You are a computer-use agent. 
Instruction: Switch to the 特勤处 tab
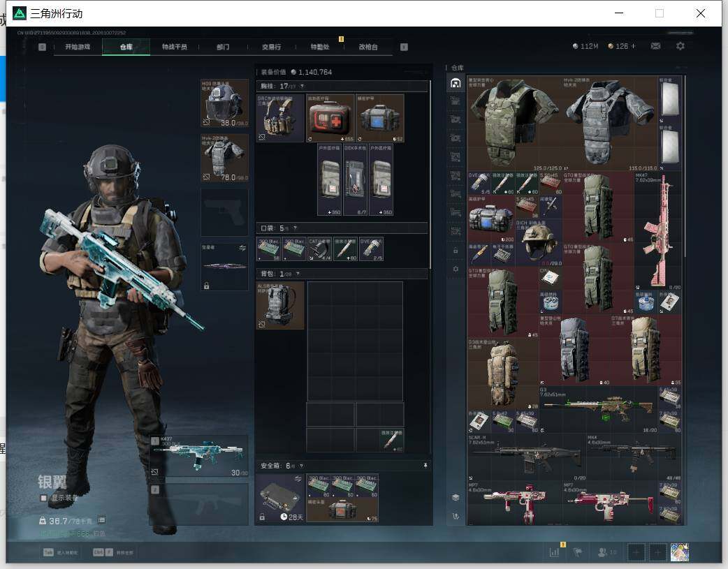pyautogui.click(x=320, y=47)
